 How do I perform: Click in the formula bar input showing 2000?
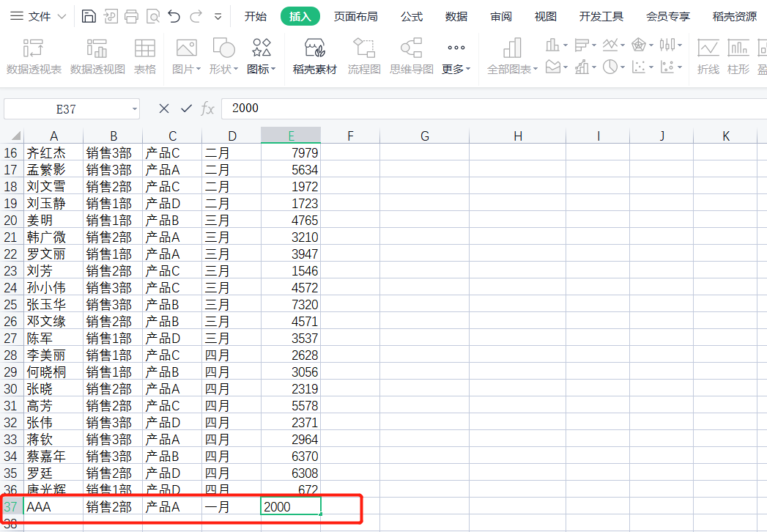[494, 108]
